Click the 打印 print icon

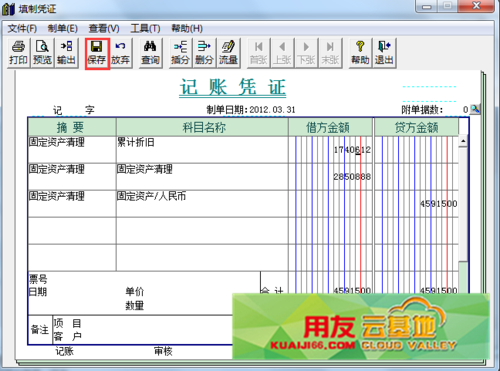(18, 53)
